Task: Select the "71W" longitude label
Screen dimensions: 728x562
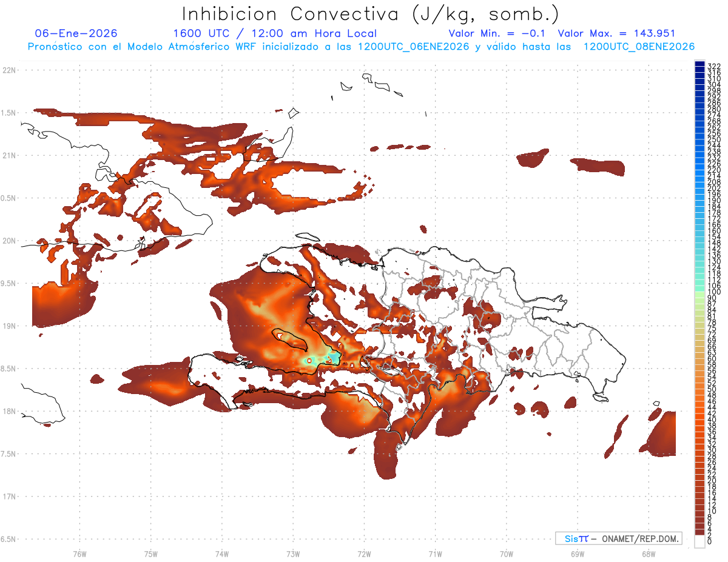Action: point(435,554)
